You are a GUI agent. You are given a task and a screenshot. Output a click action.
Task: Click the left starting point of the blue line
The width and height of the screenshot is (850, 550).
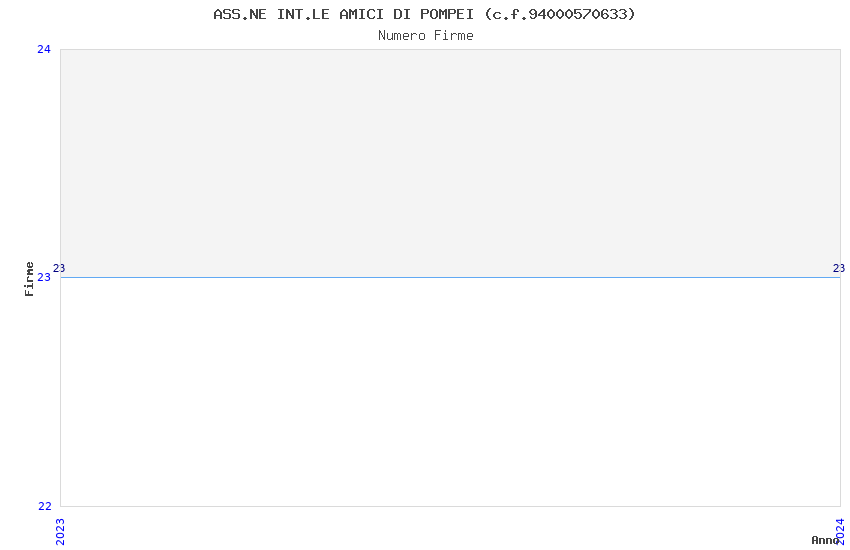pos(61,277)
